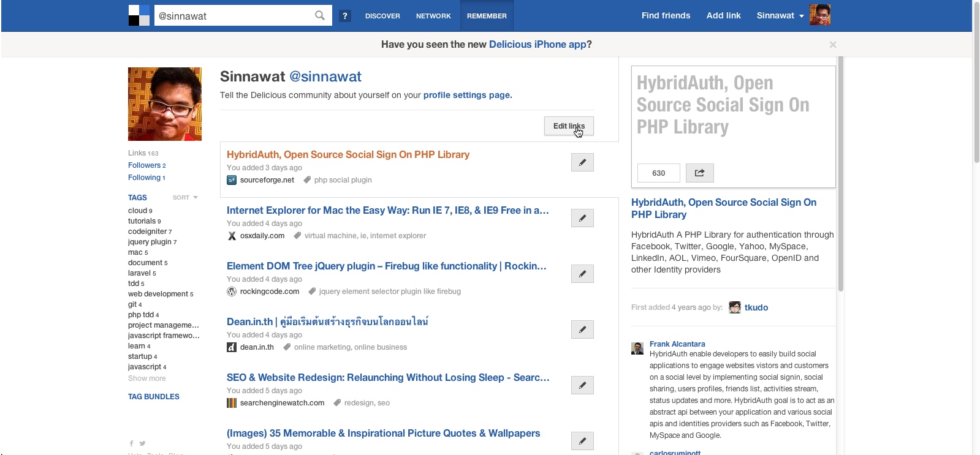The width and height of the screenshot is (980, 455).
Task: Open the TAG BUNDLES link
Action: pyautogui.click(x=154, y=397)
